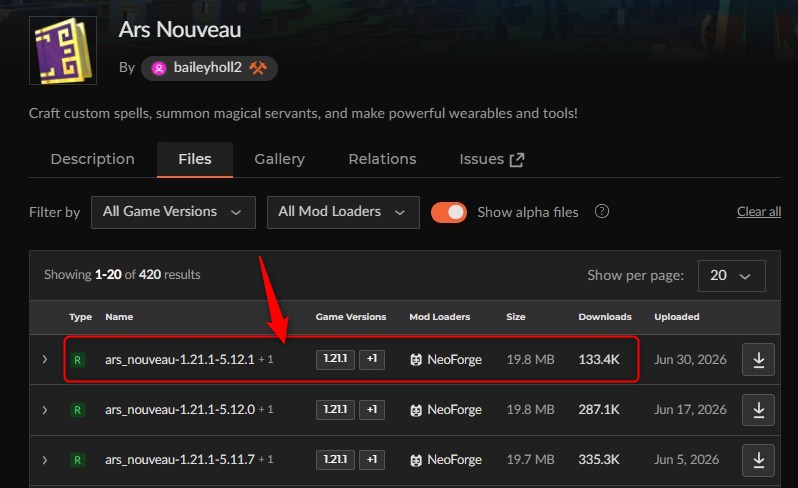This screenshot has width=798, height=488.
Task: Click the Downloads column header
Action: pyautogui.click(x=605, y=317)
